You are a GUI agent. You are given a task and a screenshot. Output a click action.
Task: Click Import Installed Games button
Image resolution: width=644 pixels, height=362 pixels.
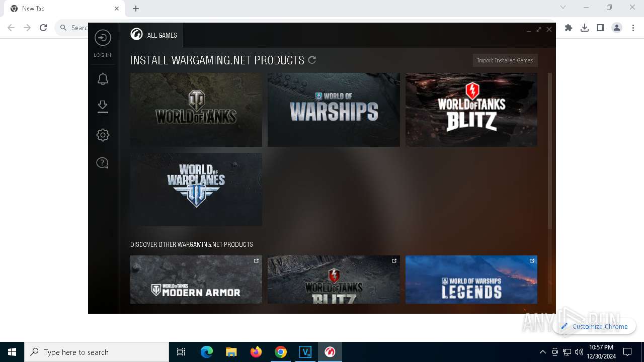pos(505,60)
